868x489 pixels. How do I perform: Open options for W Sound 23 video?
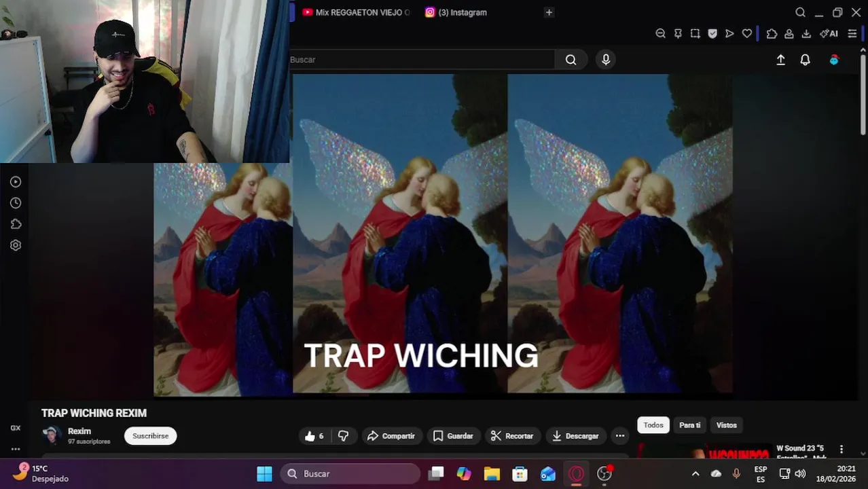[842, 450]
